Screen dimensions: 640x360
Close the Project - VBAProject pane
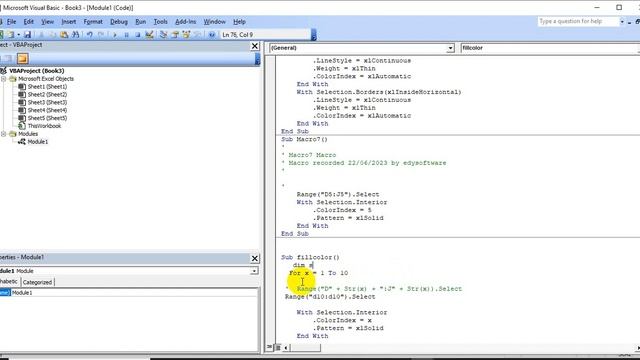tap(255, 46)
